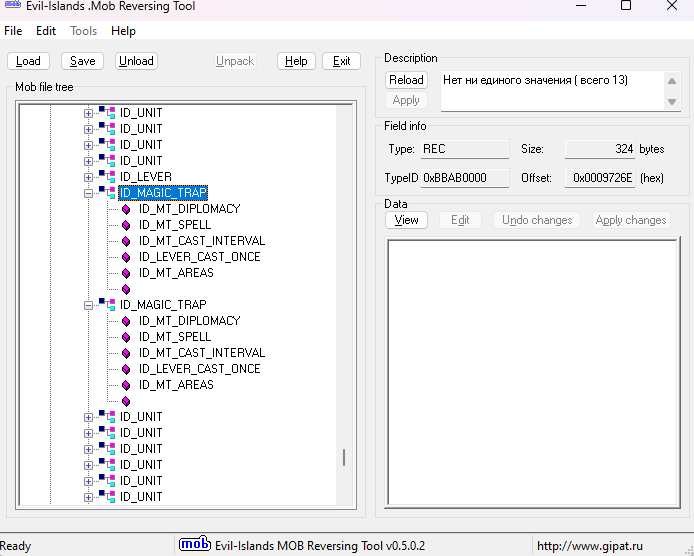The width and height of the screenshot is (694, 556).
Task: Click the down arrow of the Description scrollbar
Action: tap(674, 102)
